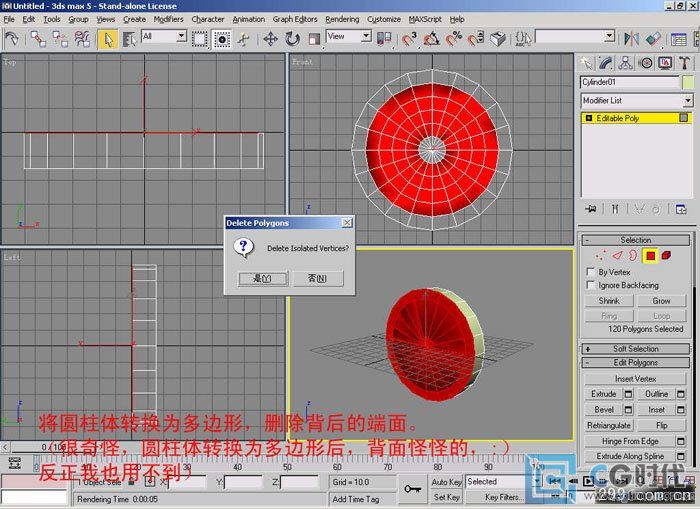Image resolution: width=700 pixels, height=509 pixels.
Task: Select the Select and Link tool
Action: [x=38, y=39]
